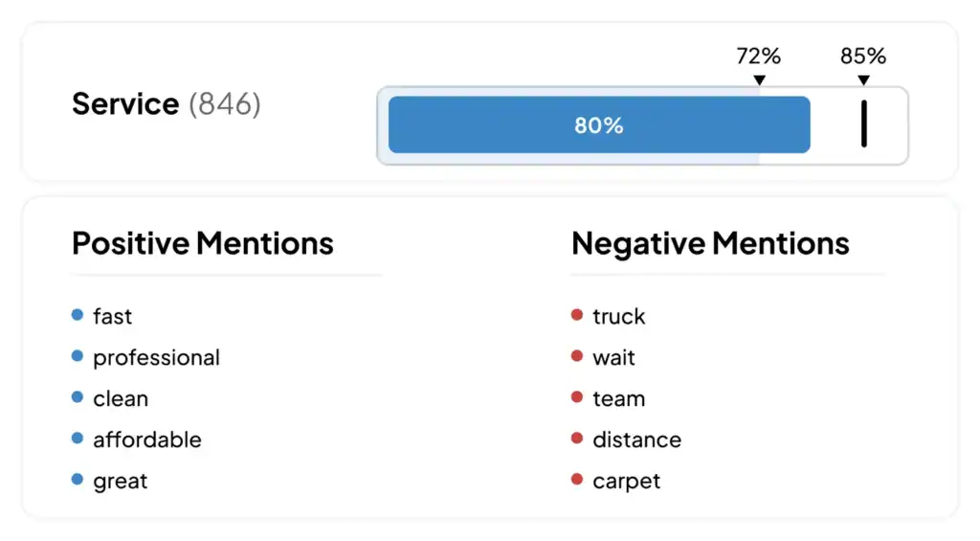This screenshot has width=980, height=541.
Task: Click the red bullet beside carpet
Action: [577, 480]
